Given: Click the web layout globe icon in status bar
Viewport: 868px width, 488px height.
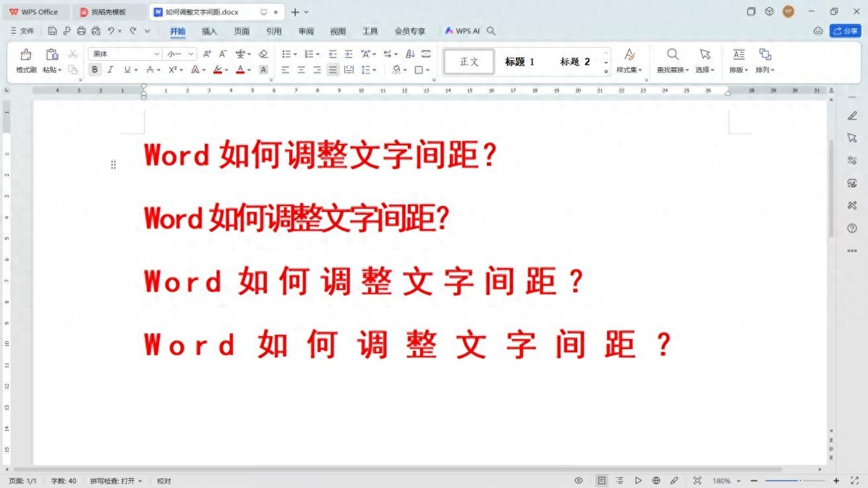Looking at the screenshot, I should [x=656, y=481].
